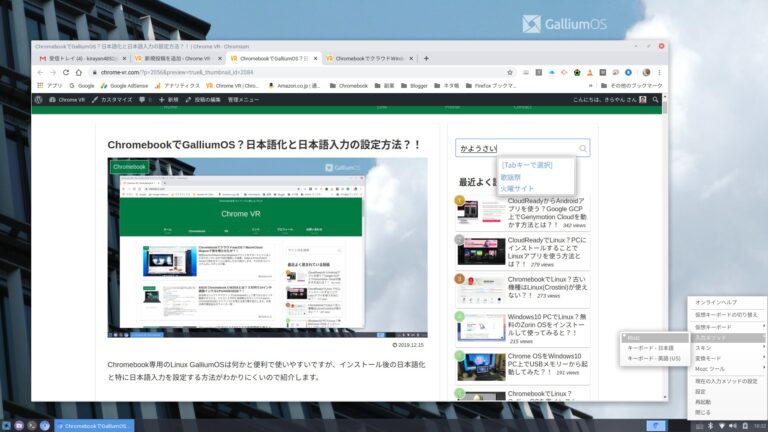Bookmark this page with the star icon
Screen dimensions: 768x432
[510, 72]
